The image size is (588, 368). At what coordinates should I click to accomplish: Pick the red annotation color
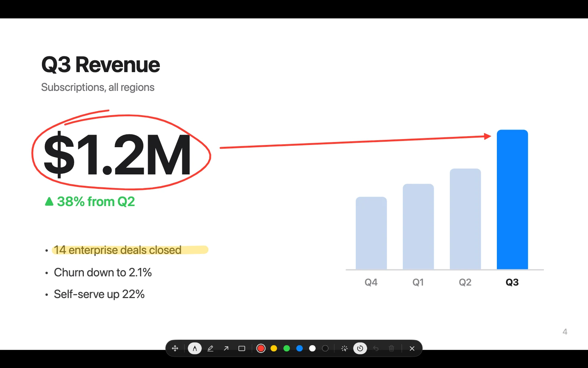tap(261, 348)
